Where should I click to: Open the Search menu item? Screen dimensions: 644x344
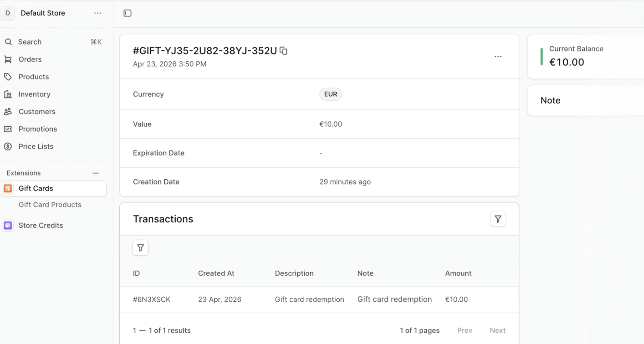[53, 42]
